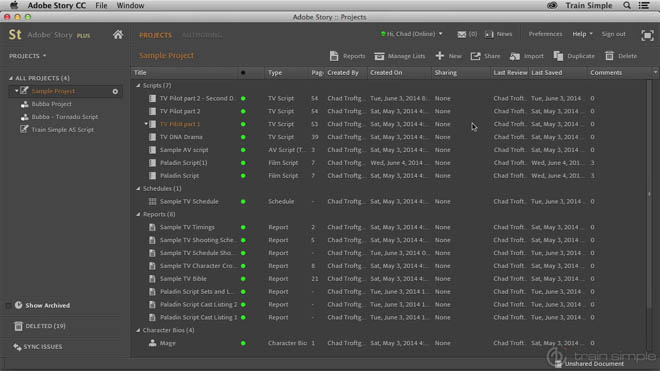Toggle status dot for Mage
Image resolution: width=660 pixels, height=371 pixels.
point(243,343)
